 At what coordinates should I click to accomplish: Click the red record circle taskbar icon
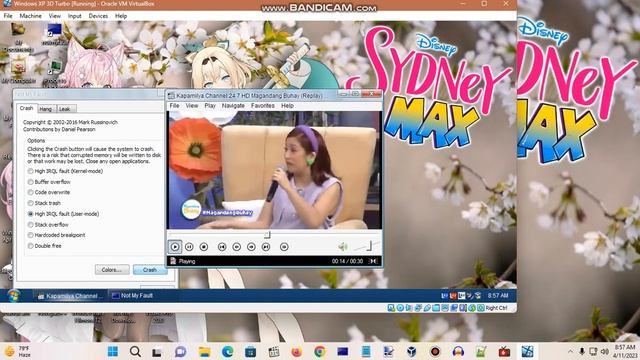tap(435, 351)
